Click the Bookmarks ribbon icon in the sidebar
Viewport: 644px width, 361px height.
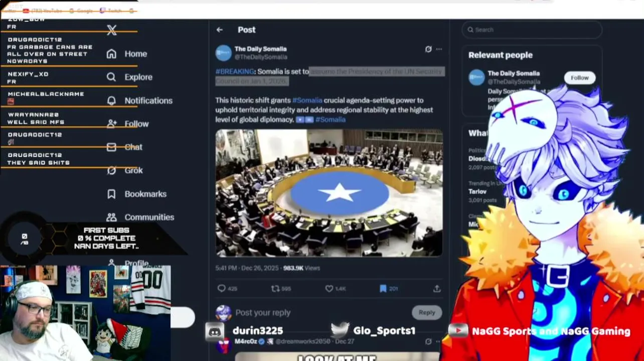pos(111,194)
